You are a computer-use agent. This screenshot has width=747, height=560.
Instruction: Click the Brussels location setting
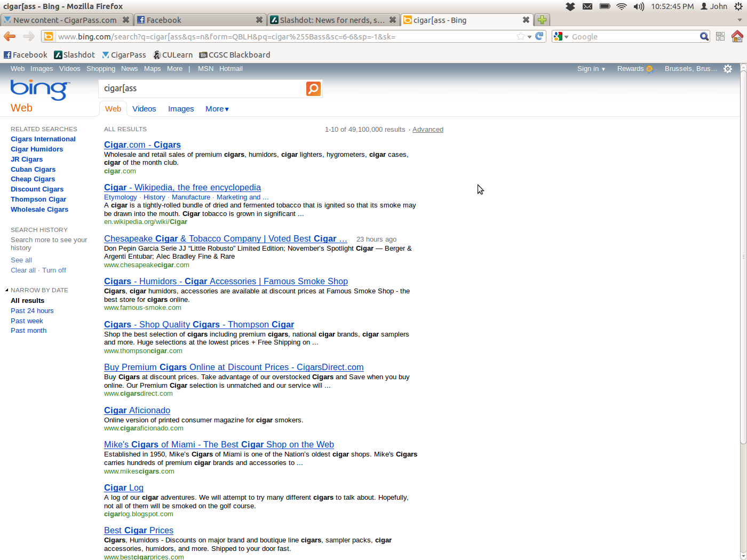(x=691, y=69)
